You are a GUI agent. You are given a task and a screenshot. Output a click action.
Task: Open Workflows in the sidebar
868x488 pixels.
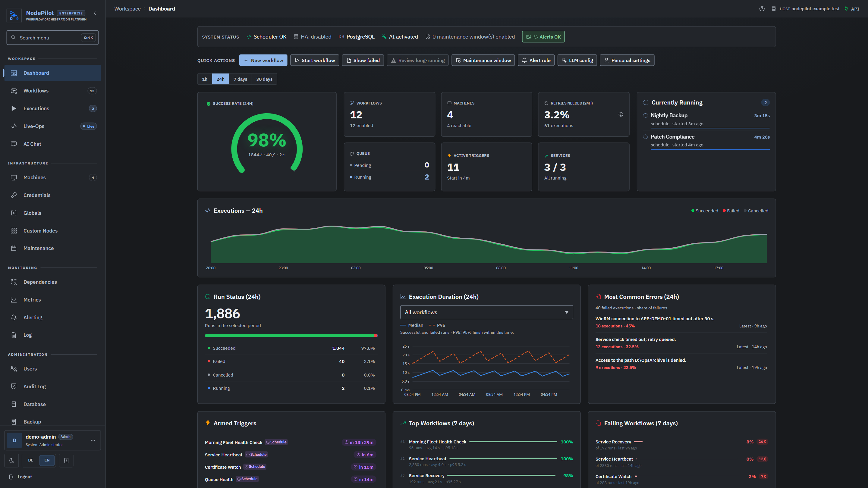pos(52,91)
